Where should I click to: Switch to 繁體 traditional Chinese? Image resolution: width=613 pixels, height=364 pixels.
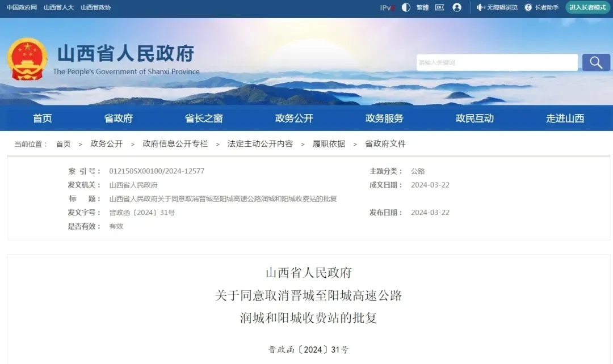pos(423,7)
